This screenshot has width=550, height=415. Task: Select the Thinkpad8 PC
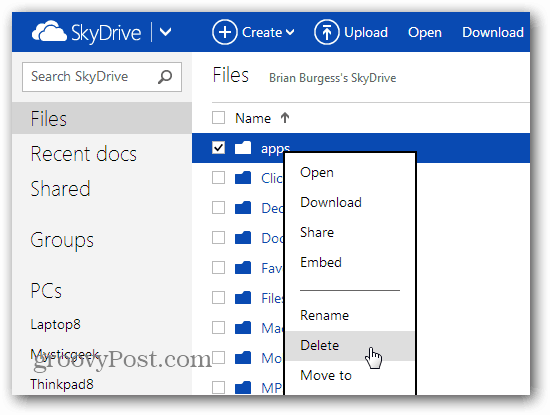click(x=62, y=384)
